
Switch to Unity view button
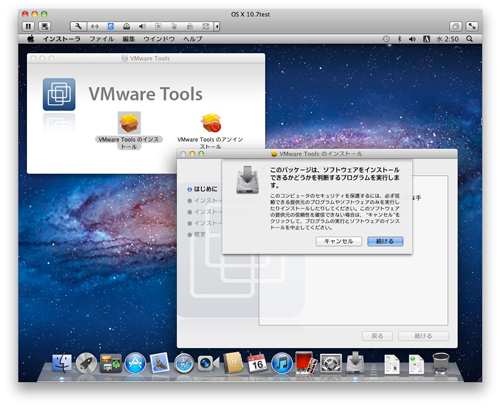click(456, 26)
